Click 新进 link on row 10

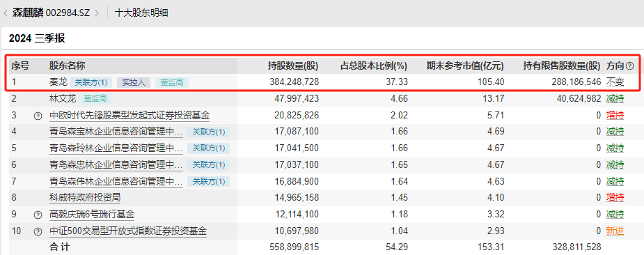point(615,231)
